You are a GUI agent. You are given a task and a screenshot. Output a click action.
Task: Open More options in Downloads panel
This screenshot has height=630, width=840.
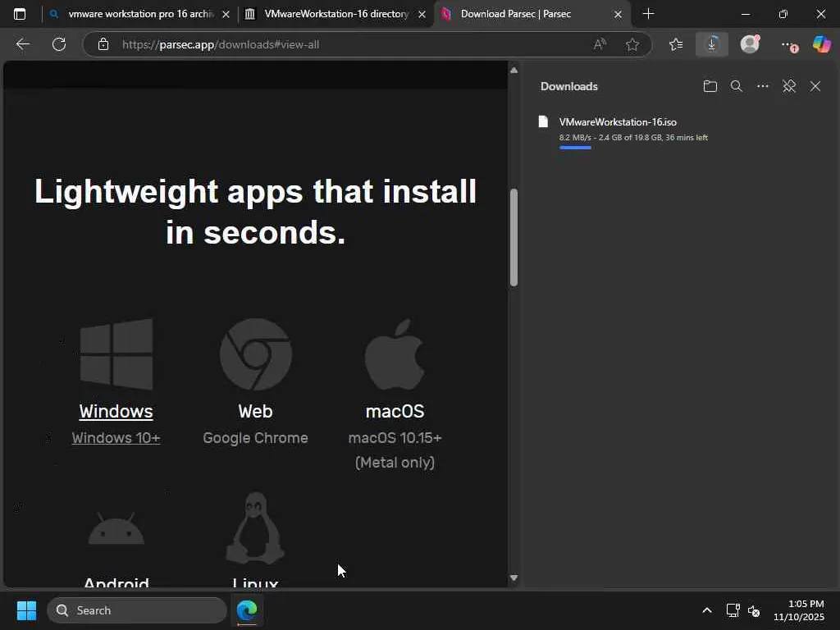(x=763, y=86)
